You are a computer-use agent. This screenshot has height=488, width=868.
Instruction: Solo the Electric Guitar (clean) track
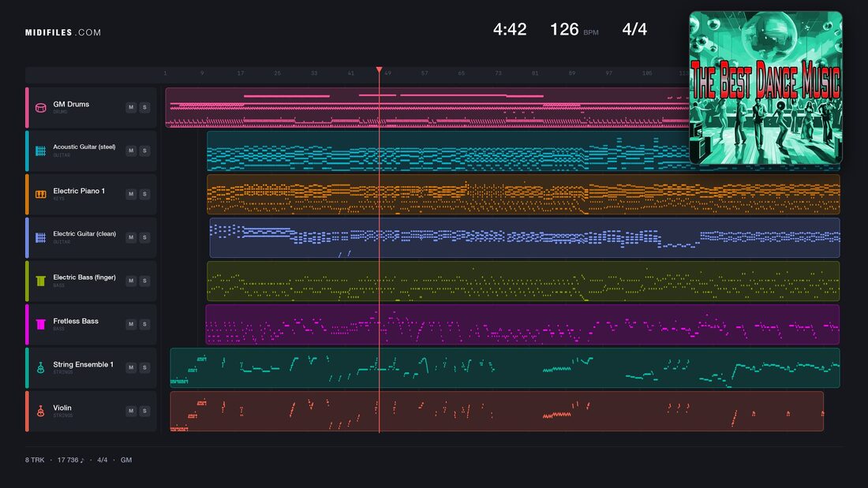(144, 237)
